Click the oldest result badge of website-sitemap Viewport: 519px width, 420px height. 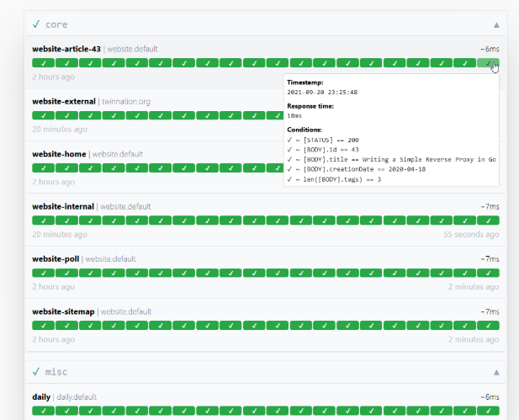pos(44,325)
